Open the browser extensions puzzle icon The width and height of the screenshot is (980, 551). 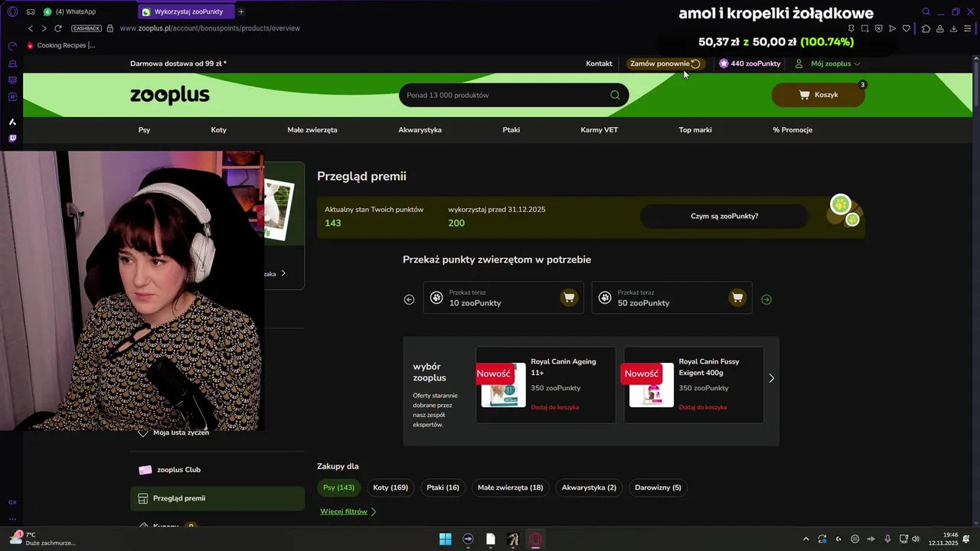click(x=926, y=28)
